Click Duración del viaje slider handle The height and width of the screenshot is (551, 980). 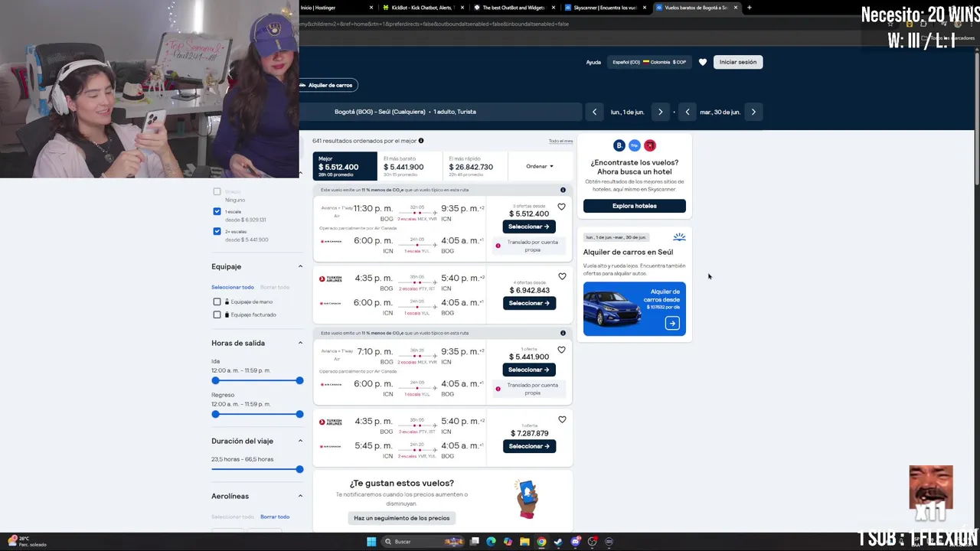click(x=299, y=469)
